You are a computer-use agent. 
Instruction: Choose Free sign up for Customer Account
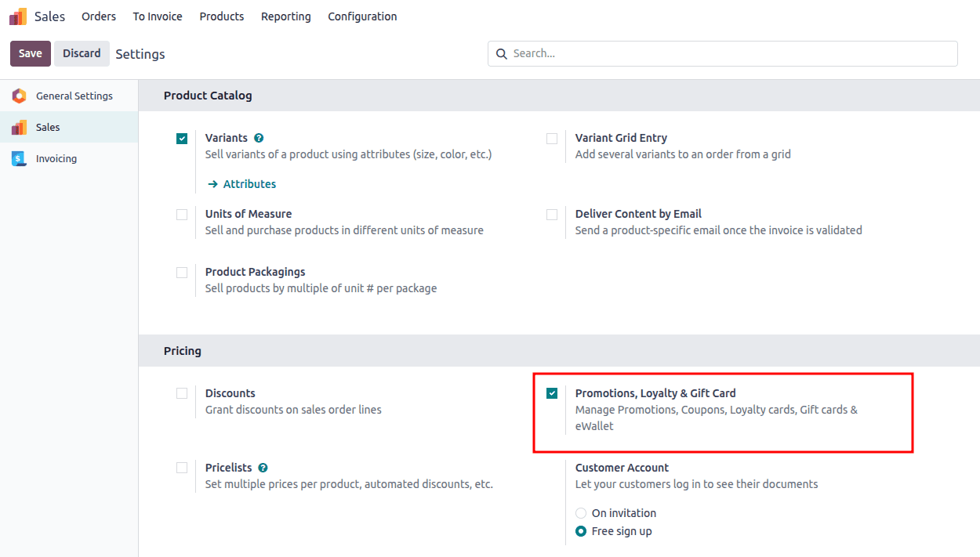pos(580,530)
